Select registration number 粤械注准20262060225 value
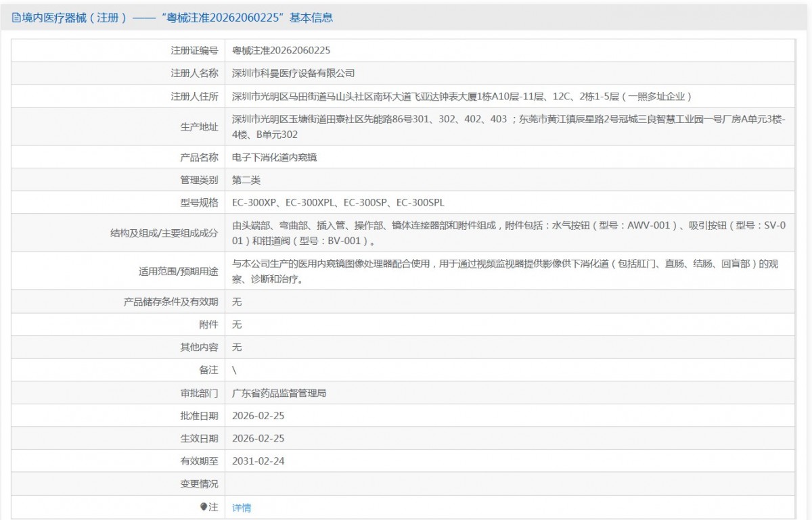Image resolution: width=812 pixels, height=520 pixels. click(281, 51)
